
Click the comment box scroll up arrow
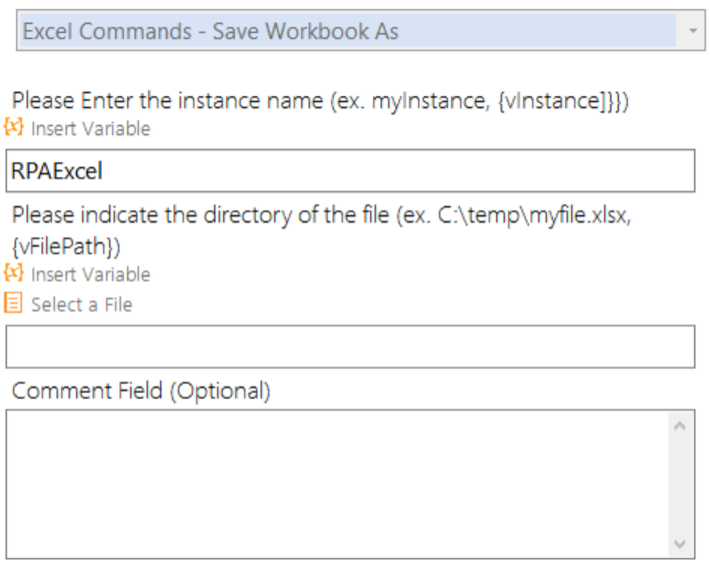coord(680,426)
